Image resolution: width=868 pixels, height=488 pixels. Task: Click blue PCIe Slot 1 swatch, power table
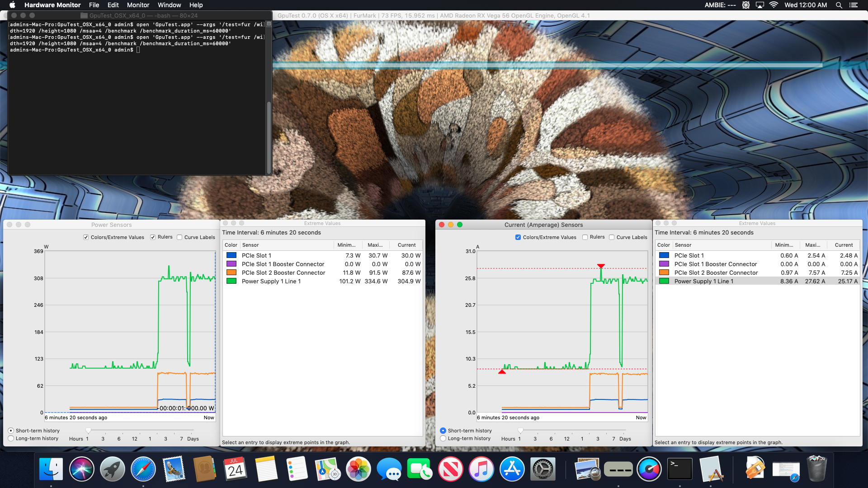tap(231, 255)
